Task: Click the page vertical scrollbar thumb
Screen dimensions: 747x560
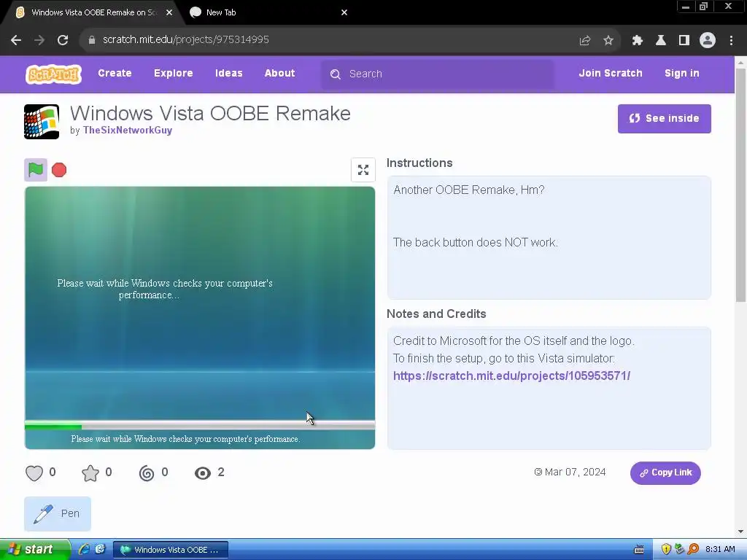Action: coord(740,184)
